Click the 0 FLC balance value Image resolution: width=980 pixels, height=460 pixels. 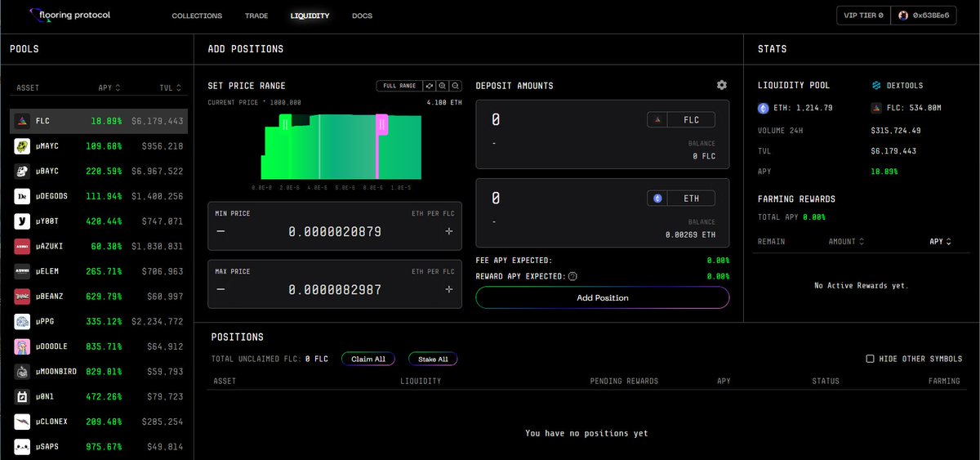[704, 156]
